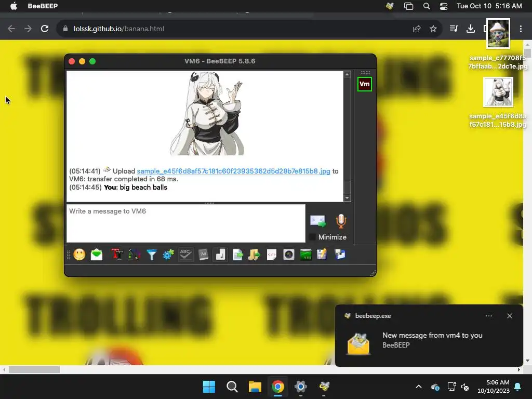Send the message with the envelope arrow button

coord(318,221)
